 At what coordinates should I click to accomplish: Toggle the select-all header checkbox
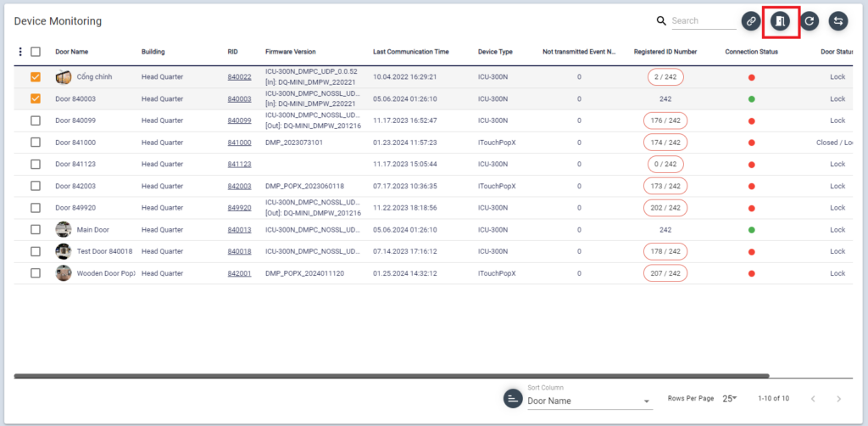(36, 52)
